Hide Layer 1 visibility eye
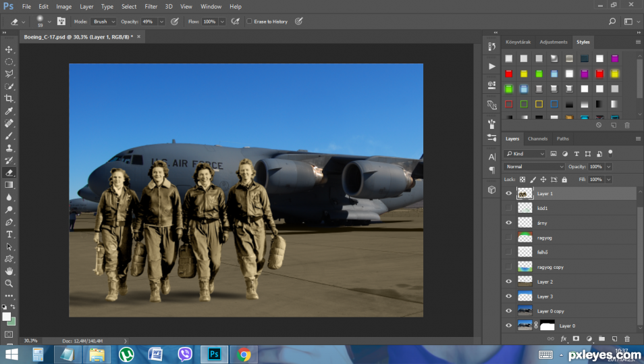This screenshot has height=364, width=644. pyautogui.click(x=508, y=193)
